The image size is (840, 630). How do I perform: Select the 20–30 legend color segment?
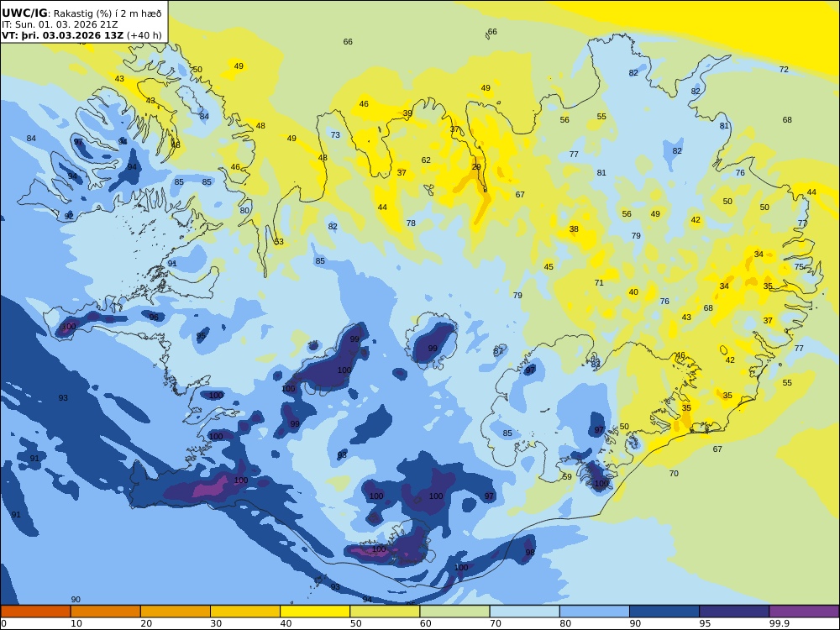[x=176, y=612]
